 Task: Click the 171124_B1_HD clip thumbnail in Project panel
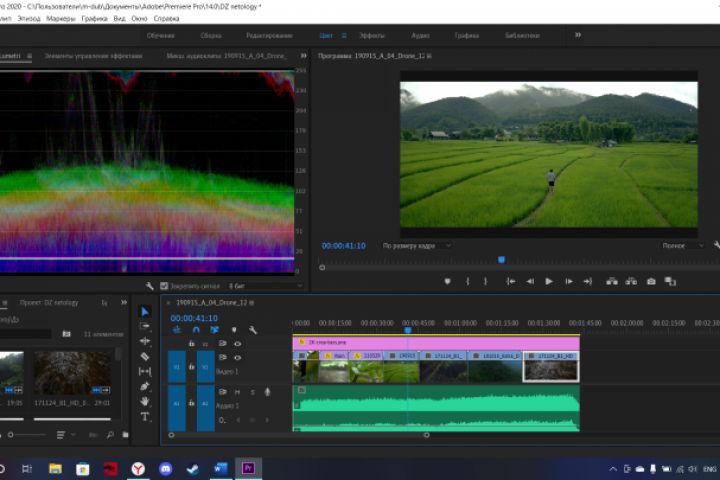tap(72, 374)
